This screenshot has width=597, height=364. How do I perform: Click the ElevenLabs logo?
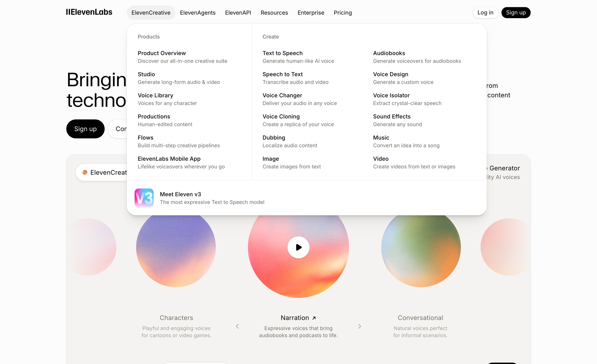[89, 12]
